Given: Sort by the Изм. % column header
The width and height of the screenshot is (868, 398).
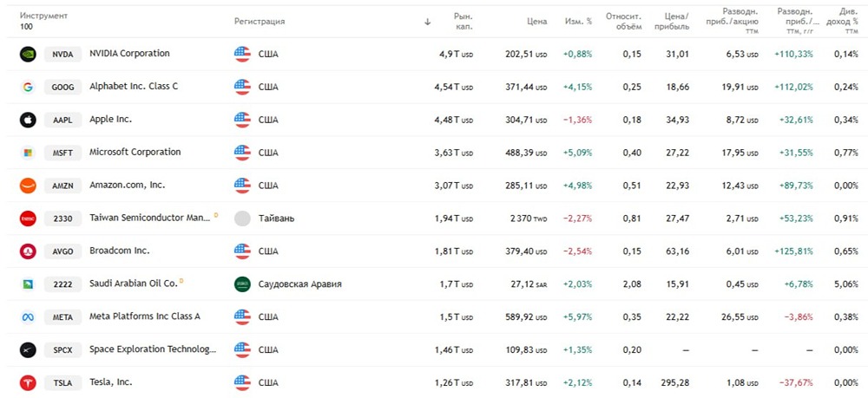Looking at the screenshot, I should coord(578,22).
